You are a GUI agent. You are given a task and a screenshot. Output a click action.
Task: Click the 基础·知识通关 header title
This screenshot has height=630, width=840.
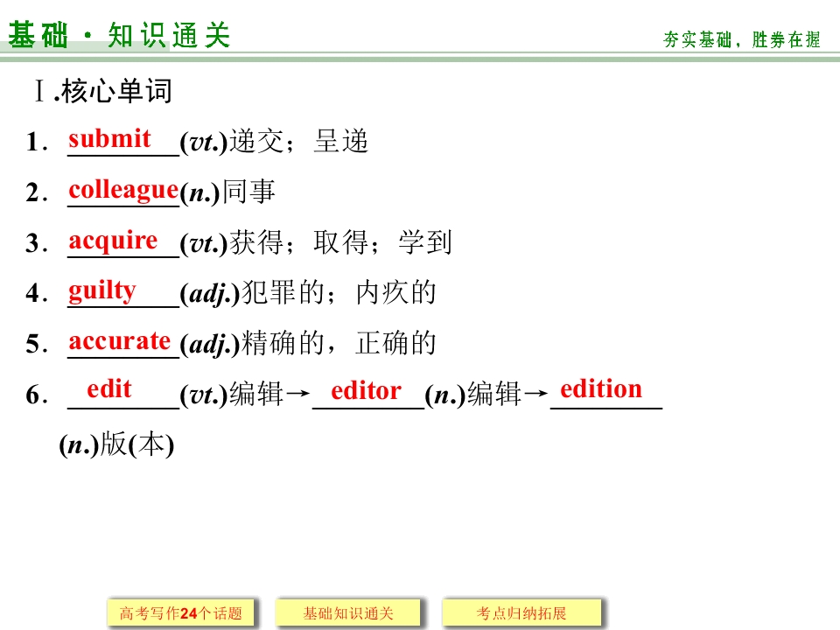pyautogui.click(x=119, y=35)
